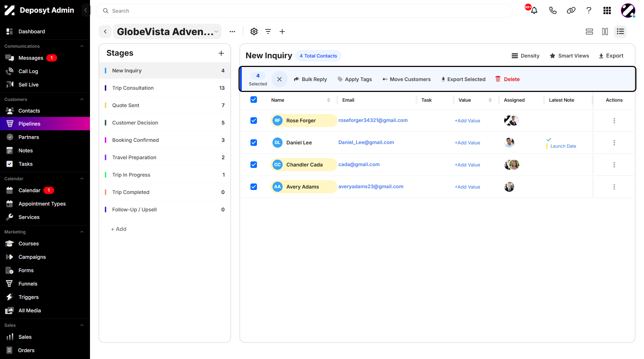Open the help question mark icon
This screenshot has height=359, width=644.
(x=589, y=10)
